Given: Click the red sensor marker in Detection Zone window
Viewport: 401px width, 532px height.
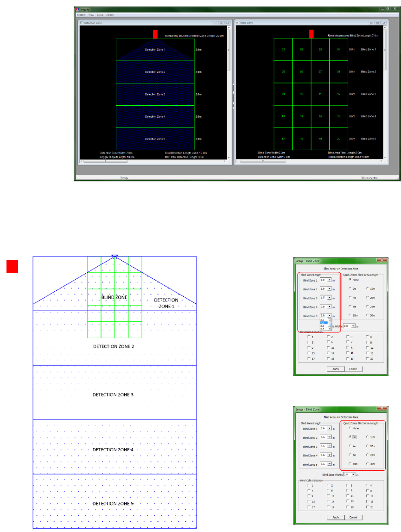Looking at the screenshot, I should [155, 34].
